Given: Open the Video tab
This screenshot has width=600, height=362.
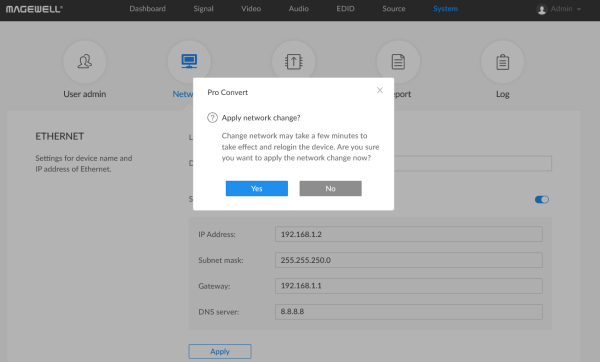Looking at the screenshot, I should click(251, 9).
